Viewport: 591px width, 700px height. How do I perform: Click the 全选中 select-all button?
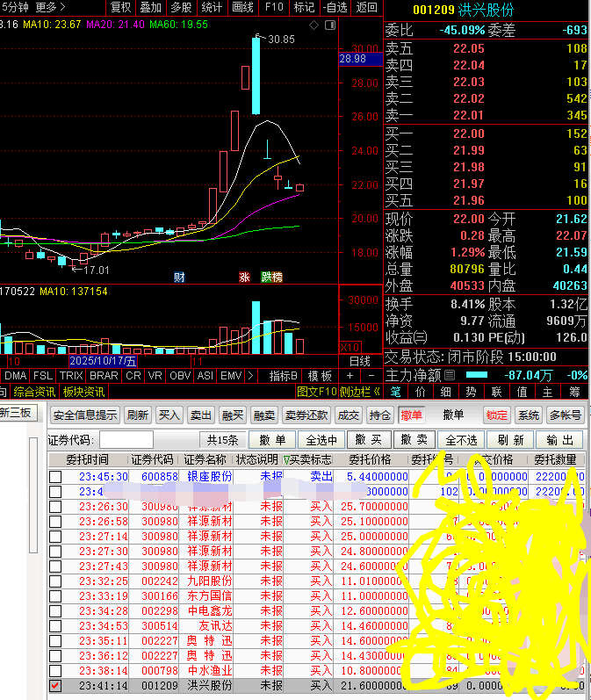point(321,440)
